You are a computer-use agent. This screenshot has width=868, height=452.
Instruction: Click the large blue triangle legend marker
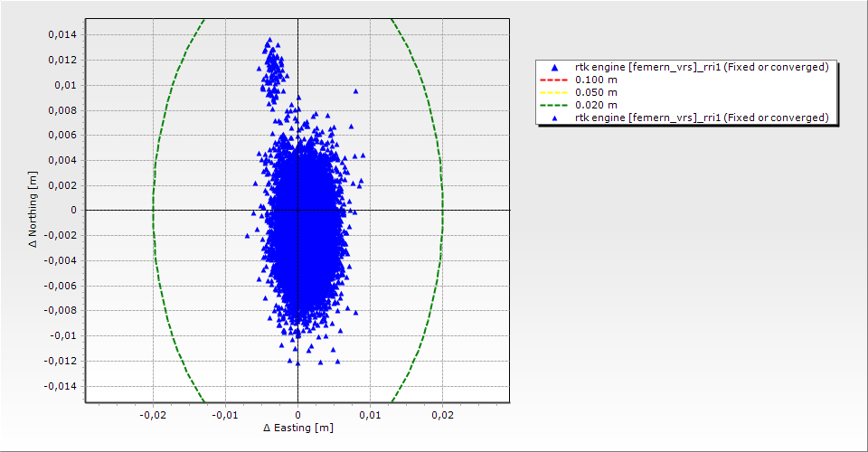coord(554,68)
